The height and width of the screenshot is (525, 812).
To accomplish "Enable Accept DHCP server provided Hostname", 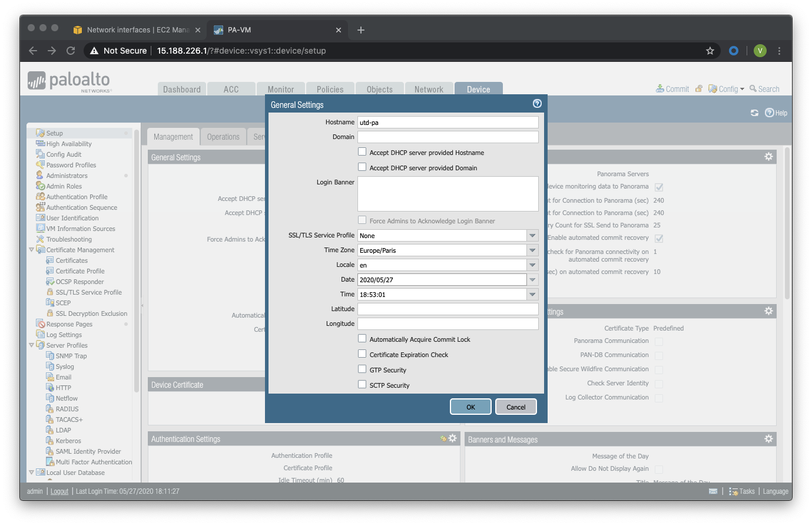I will coord(362,152).
